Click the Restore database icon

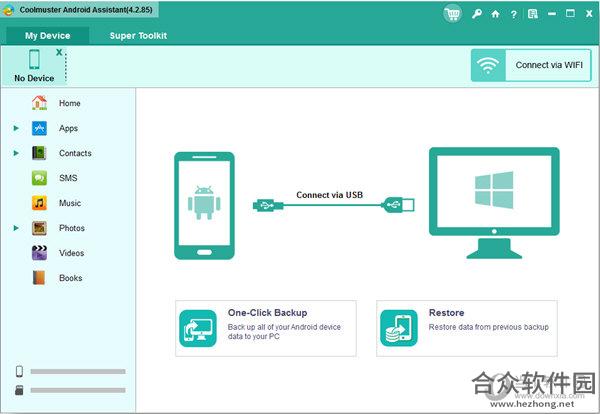399,328
